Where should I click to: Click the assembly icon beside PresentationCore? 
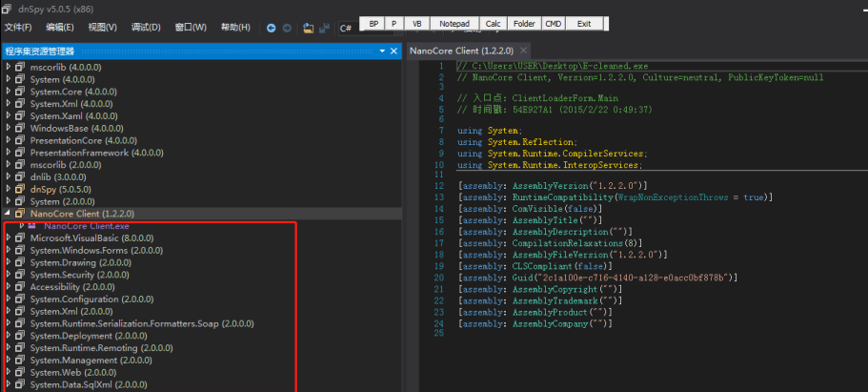(20, 140)
